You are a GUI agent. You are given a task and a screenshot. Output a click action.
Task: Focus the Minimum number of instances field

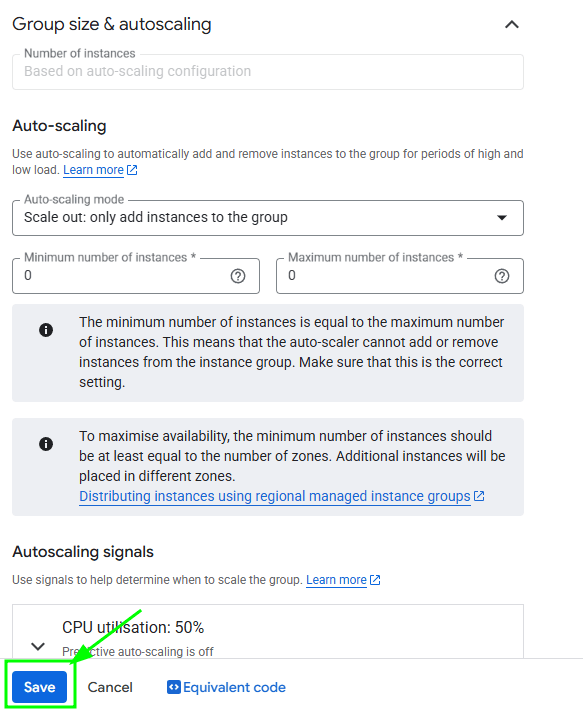click(x=136, y=276)
